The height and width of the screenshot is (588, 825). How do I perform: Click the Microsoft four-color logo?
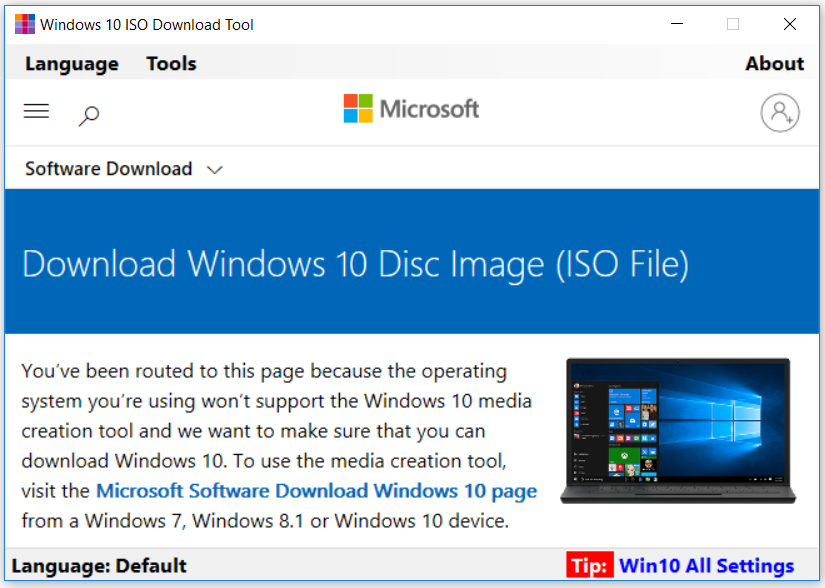358,108
